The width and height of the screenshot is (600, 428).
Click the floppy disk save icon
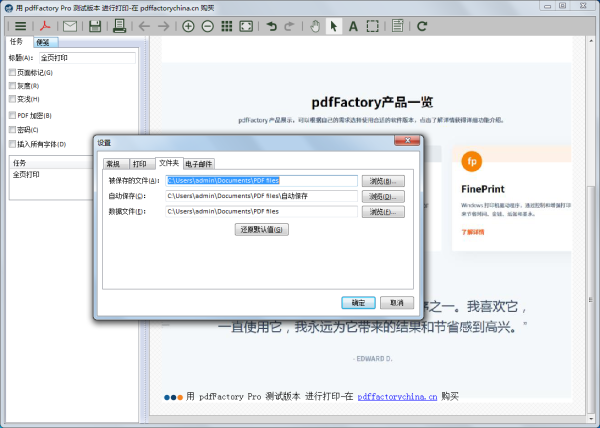95,25
